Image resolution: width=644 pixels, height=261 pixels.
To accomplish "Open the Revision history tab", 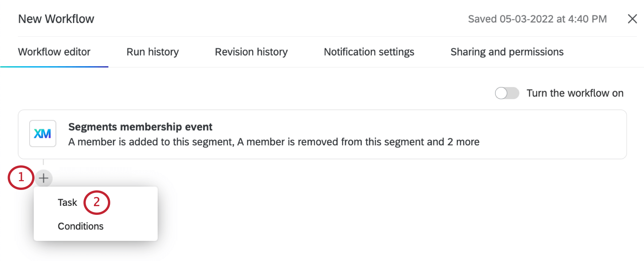I will pos(251,52).
